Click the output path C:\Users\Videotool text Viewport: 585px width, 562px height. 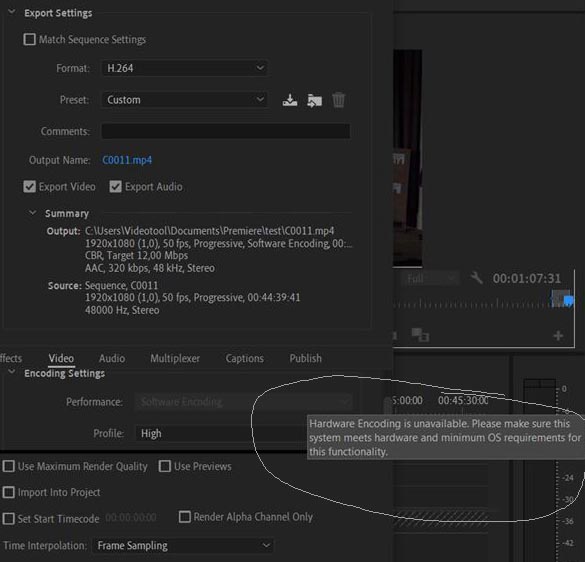pos(210,231)
